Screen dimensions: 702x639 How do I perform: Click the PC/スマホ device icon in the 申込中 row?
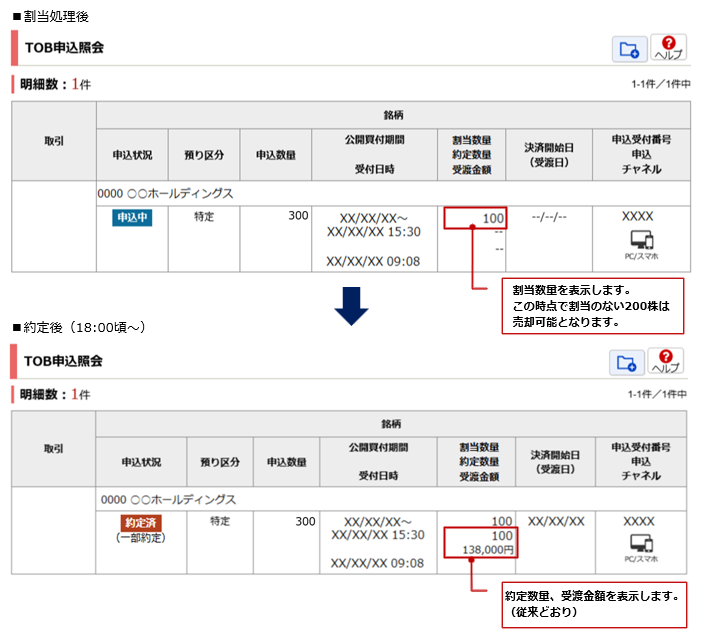click(641, 240)
